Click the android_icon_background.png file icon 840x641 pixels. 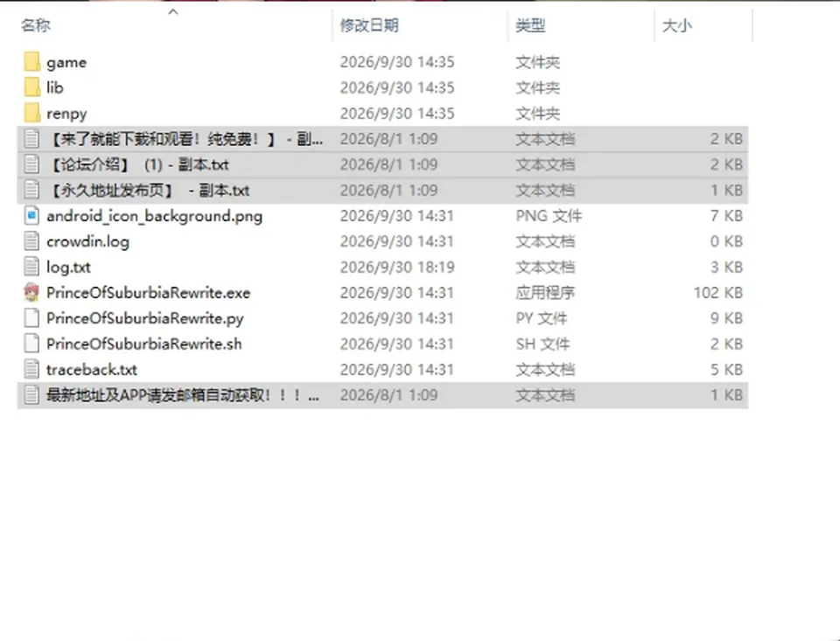(x=31, y=216)
